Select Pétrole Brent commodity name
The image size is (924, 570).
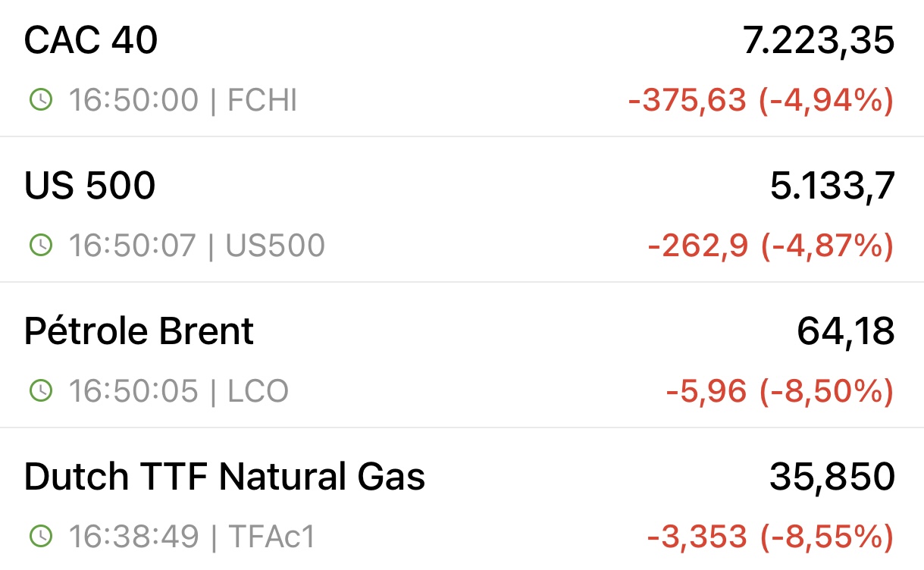click(x=139, y=331)
